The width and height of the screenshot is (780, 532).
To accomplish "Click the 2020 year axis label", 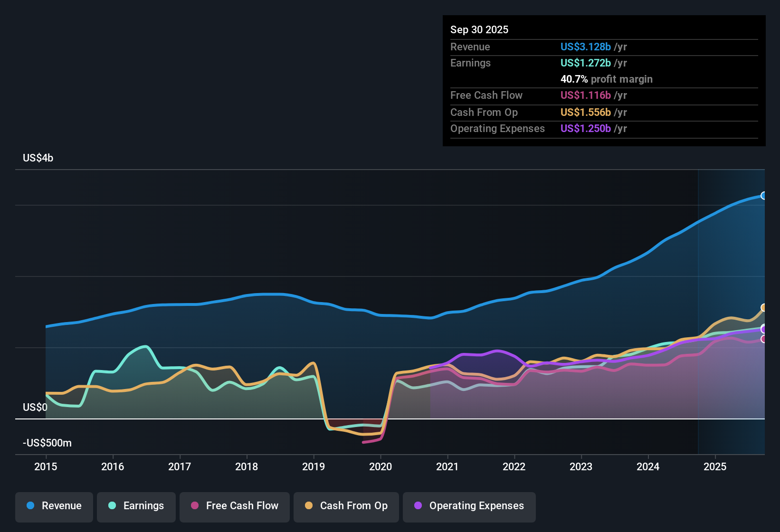I will click(381, 467).
